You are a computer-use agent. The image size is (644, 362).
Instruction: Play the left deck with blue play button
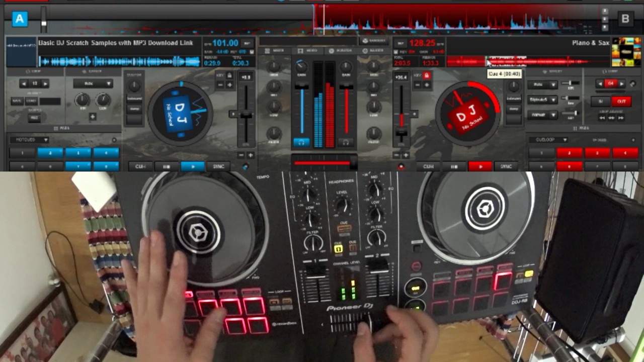[192, 166]
